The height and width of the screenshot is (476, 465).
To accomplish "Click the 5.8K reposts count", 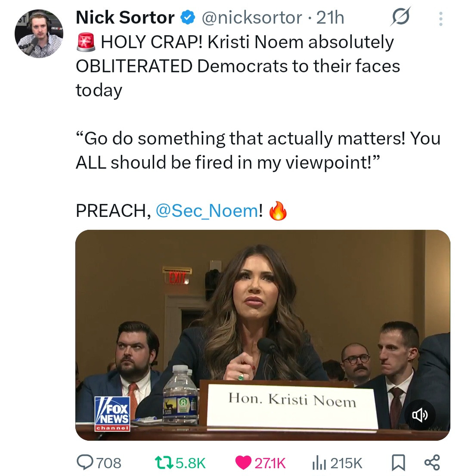I will (190, 463).
